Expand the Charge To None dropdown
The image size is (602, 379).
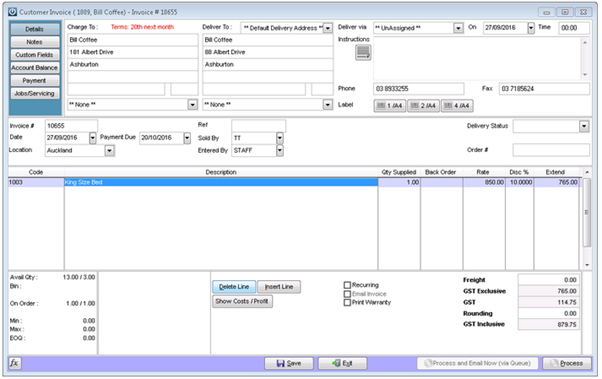[192, 104]
